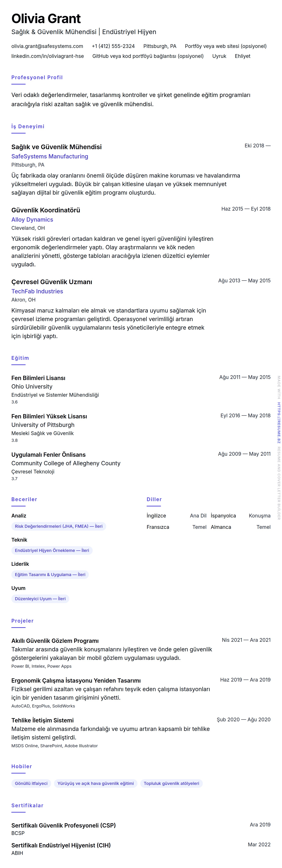This screenshot has width=282, height=868.
Task: Click the Alloy Dynamics company name
Action: [32, 220]
